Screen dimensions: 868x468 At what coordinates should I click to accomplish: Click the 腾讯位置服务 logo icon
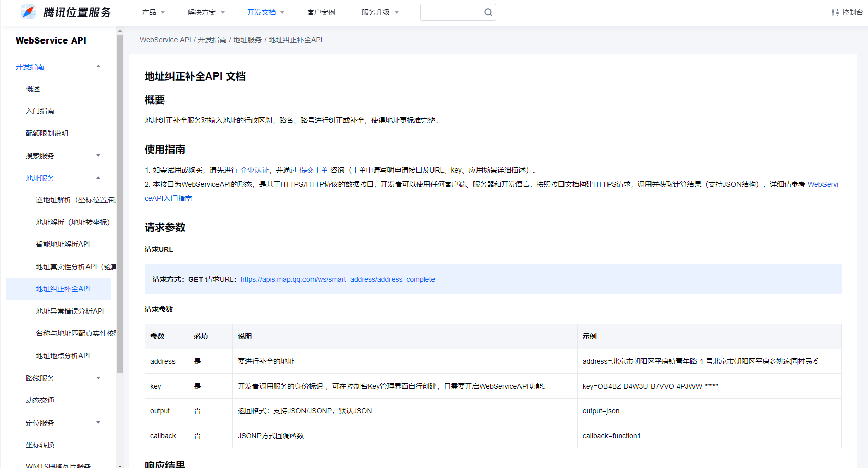(x=29, y=11)
